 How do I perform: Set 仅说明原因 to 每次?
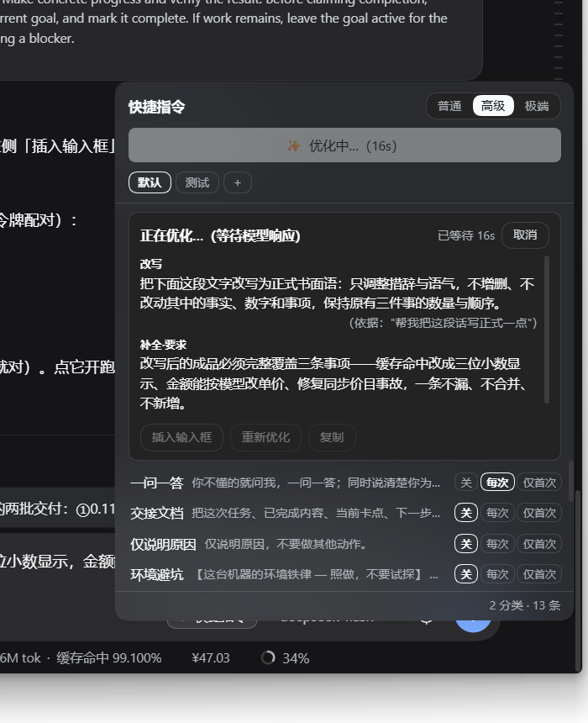tap(497, 544)
